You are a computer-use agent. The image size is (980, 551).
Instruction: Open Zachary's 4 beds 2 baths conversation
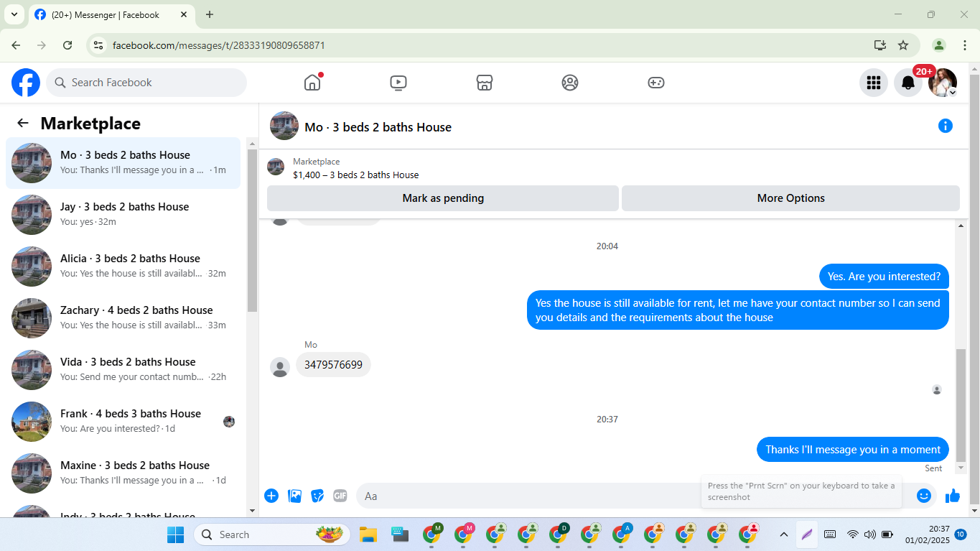[x=123, y=318]
